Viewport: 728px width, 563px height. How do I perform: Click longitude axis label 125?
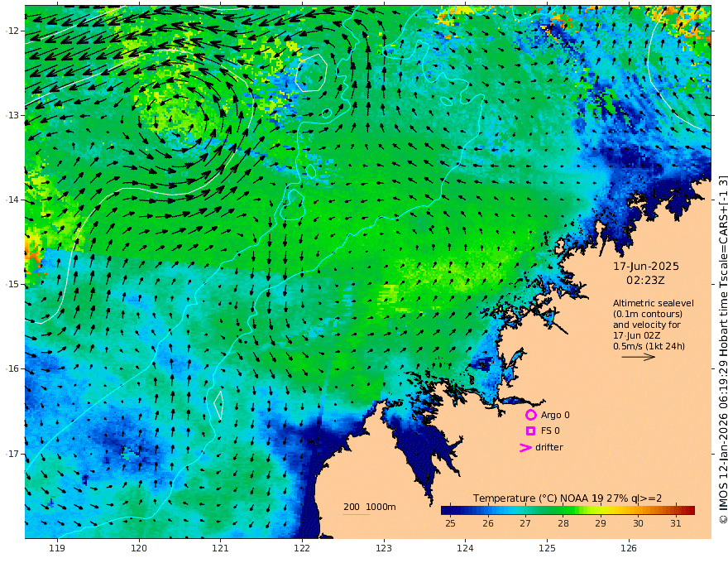click(548, 549)
